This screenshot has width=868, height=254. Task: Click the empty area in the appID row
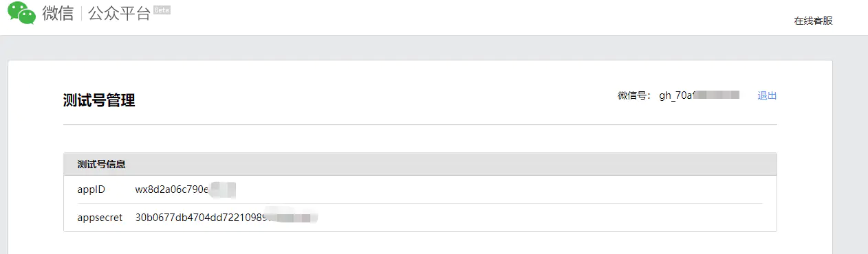coord(499,189)
